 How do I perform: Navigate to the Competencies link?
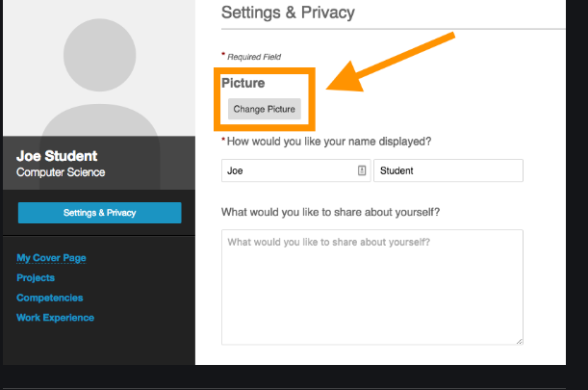click(50, 299)
